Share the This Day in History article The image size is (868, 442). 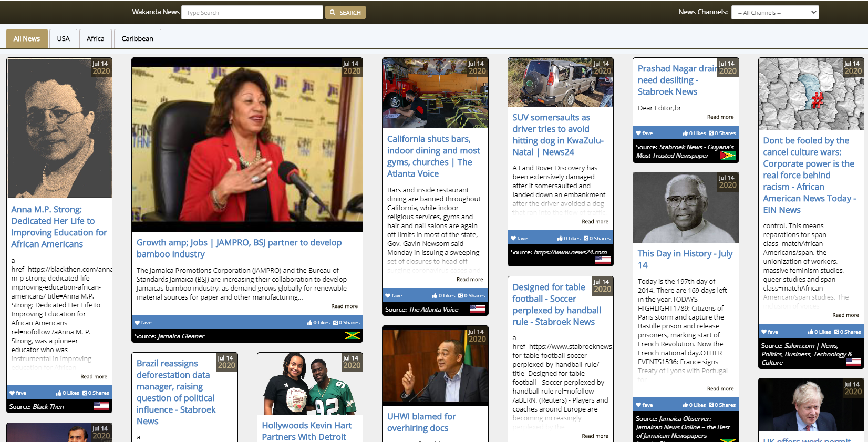[722, 405]
